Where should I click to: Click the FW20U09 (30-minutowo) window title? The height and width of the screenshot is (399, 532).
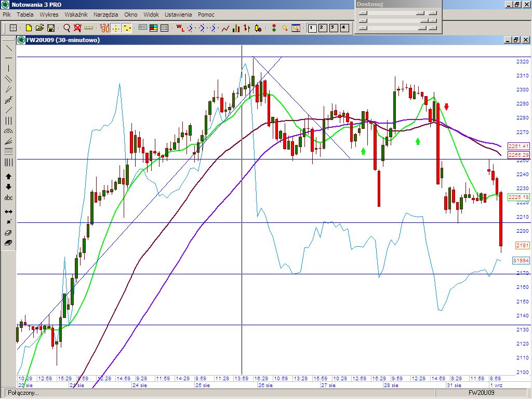tap(63, 40)
